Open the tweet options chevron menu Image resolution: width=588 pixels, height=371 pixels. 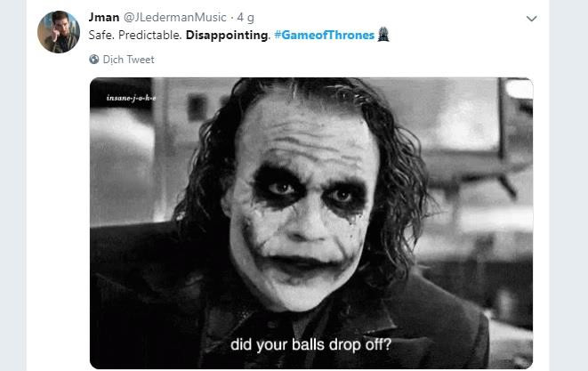531,19
